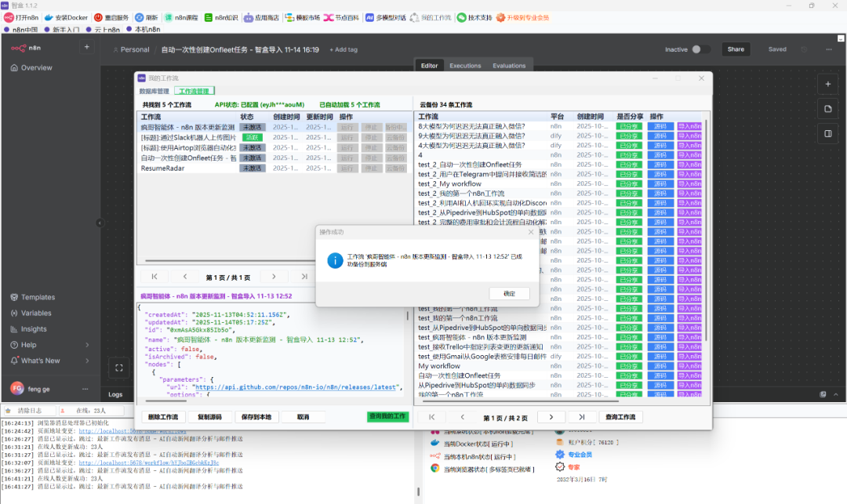Open Variables in the n8n sidebar
The image size is (847, 504).
click(31, 313)
